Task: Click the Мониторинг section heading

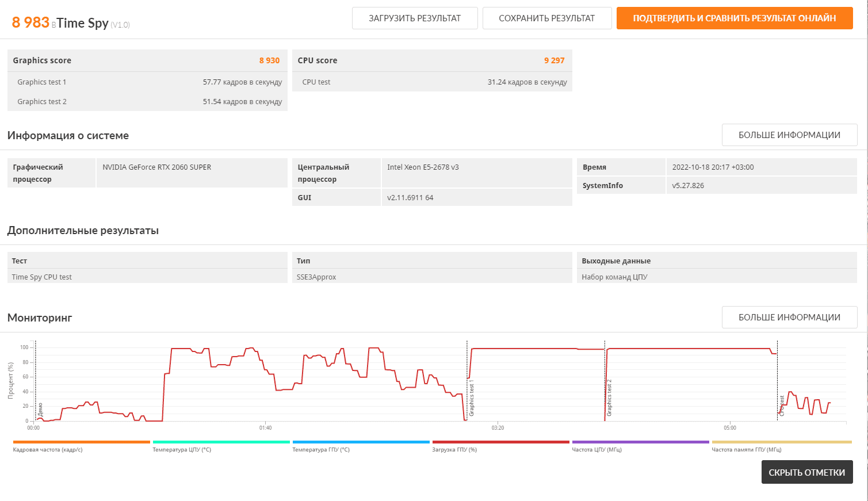Action: [x=40, y=318]
